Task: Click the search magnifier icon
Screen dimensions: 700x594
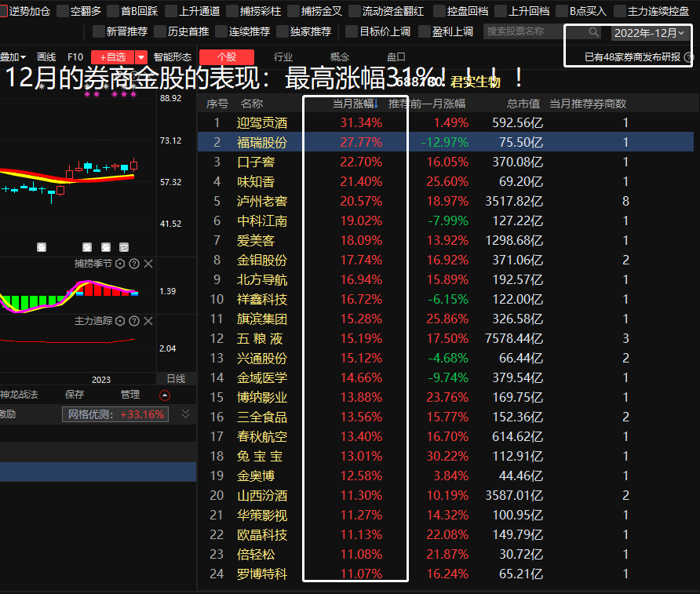Action: point(594,32)
